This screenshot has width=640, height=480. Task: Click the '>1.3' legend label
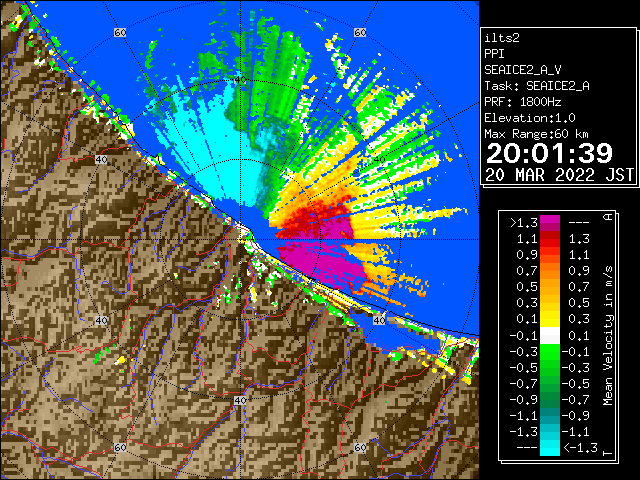[524, 223]
